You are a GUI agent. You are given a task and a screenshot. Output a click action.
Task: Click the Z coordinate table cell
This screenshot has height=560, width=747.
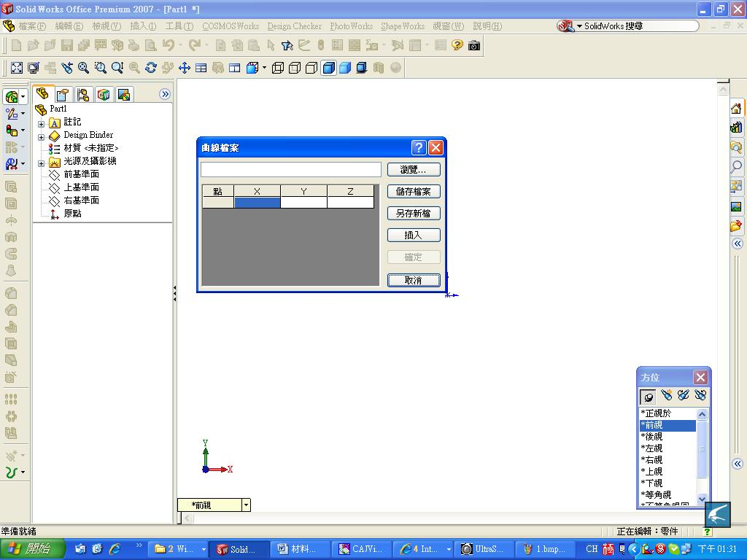[351, 203]
